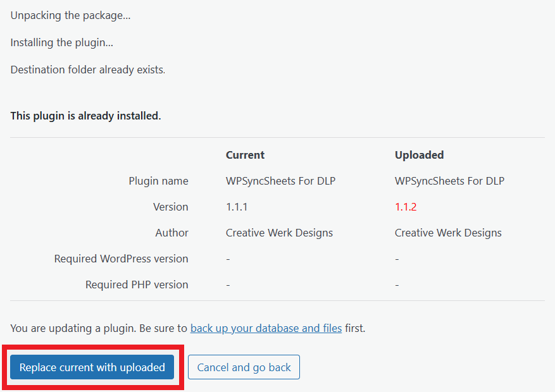Click the Required PHP version label
The width and height of the screenshot is (555, 392).
coord(137,285)
